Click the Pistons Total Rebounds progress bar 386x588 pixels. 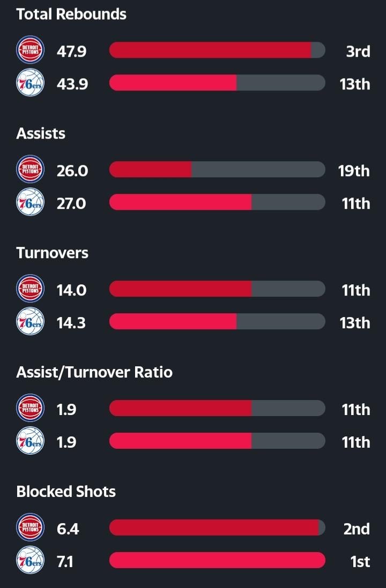point(217,50)
